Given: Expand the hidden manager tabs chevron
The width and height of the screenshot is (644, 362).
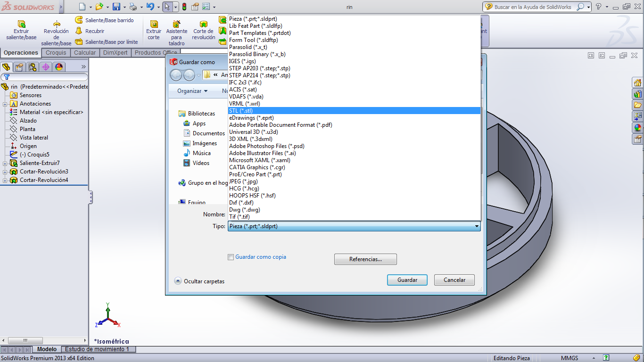Looking at the screenshot, I should 84,67.
